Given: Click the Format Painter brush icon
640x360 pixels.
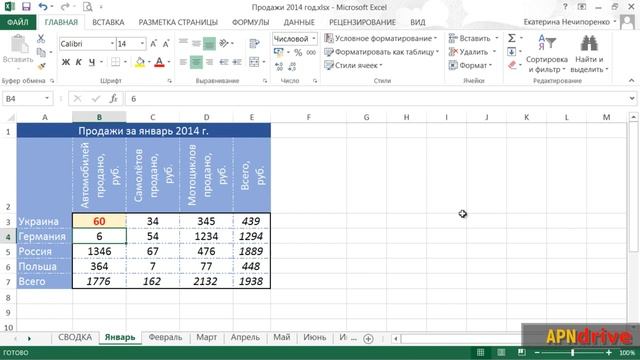Looking at the screenshot, I should tap(41, 66).
